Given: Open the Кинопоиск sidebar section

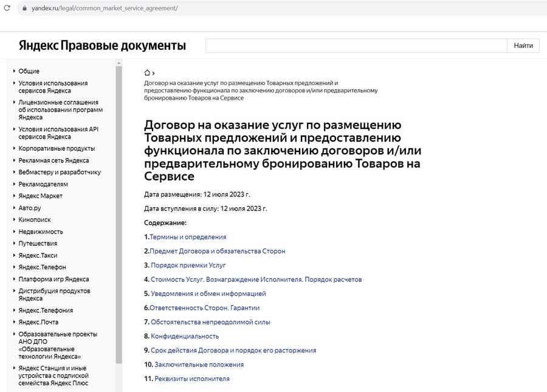Looking at the screenshot, I should 35,220.
